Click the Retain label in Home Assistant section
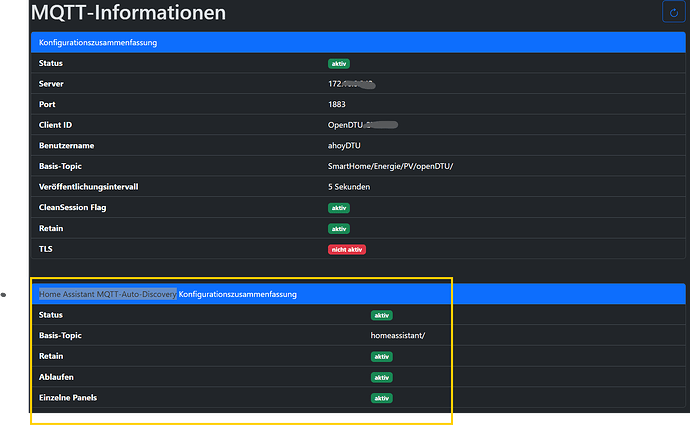 [x=51, y=356]
